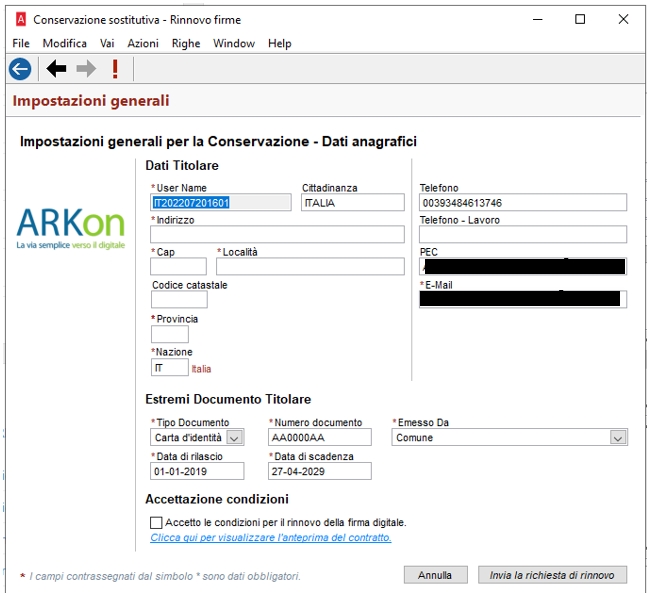
Task: Click the Dati Titolare section heading
Action: click(182, 166)
